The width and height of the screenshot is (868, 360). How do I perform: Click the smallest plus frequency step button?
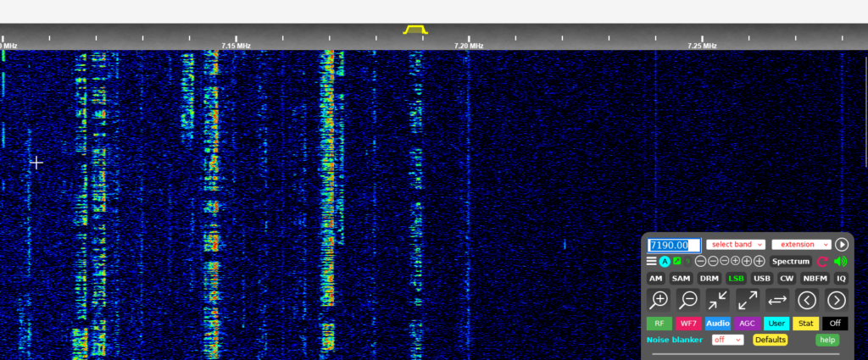pyautogui.click(x=736, y=262)
